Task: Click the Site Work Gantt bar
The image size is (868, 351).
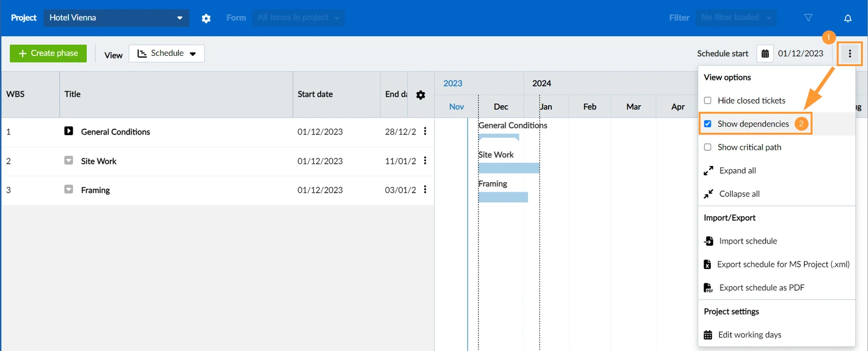Action: click(x=509, y=168)
